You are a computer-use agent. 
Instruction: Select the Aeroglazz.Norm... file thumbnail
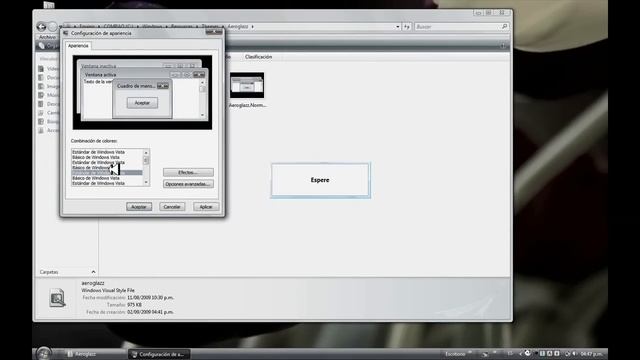coord(247,85)
